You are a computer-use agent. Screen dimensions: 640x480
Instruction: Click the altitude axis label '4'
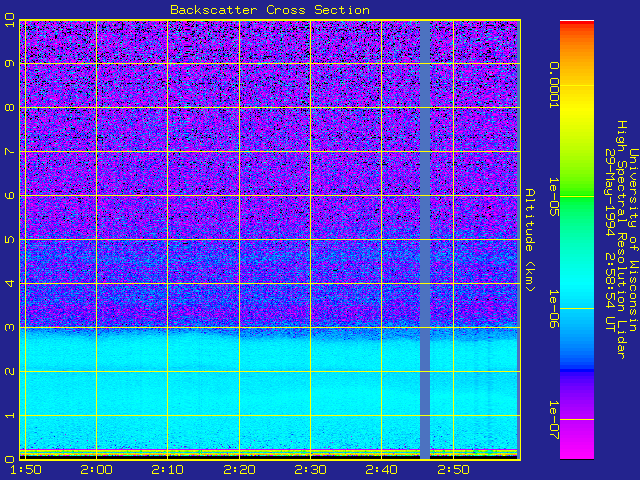coord(10,283)
